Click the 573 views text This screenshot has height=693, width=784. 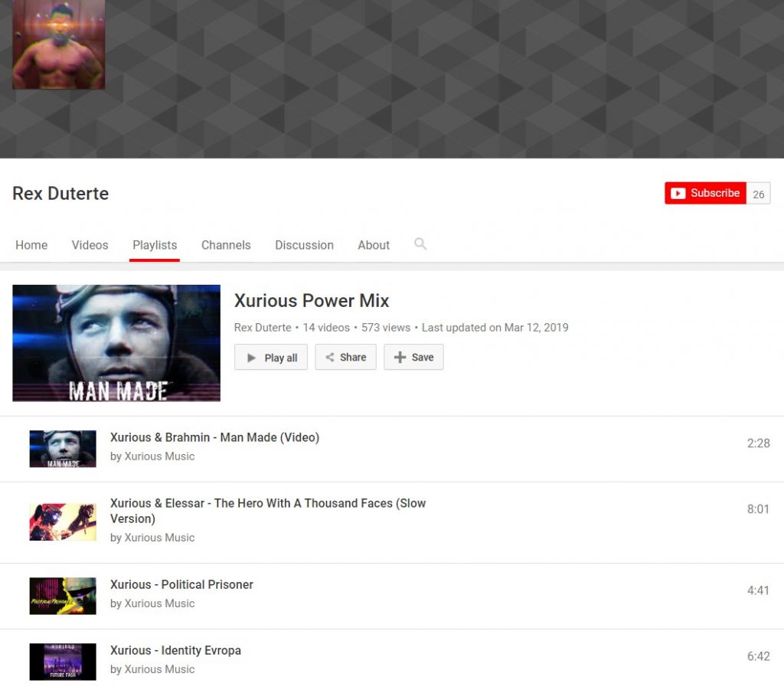pyautogui.click(x=386, y=328)
